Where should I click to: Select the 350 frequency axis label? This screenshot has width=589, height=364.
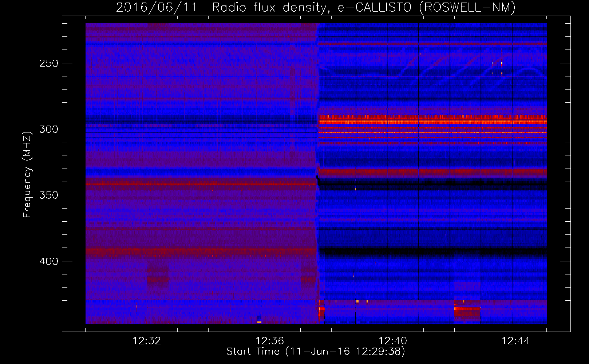coord(49,195)
